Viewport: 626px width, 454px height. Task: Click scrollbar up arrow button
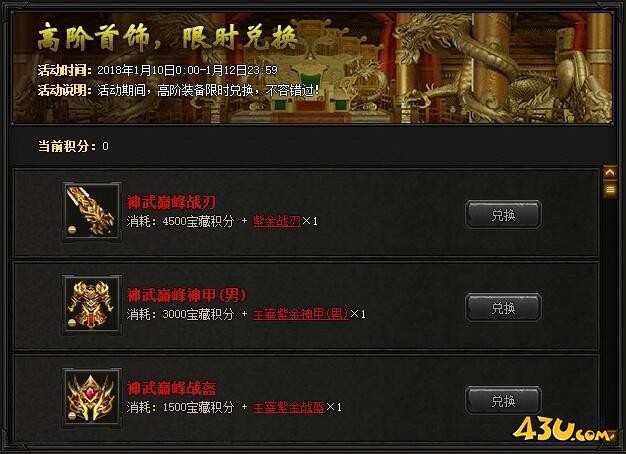610,172
